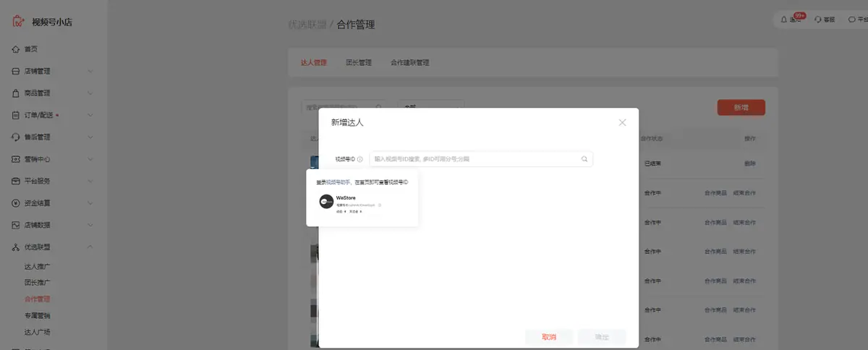
Task: Click the 售后管理 headset icon
Action: pos(16,137)
